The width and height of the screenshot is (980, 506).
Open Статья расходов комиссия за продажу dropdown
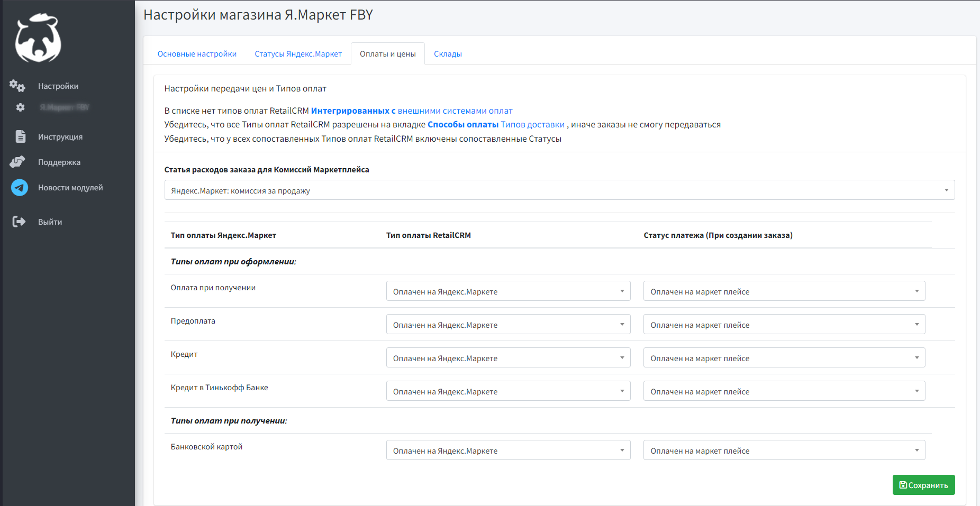(x=559, y=190)
